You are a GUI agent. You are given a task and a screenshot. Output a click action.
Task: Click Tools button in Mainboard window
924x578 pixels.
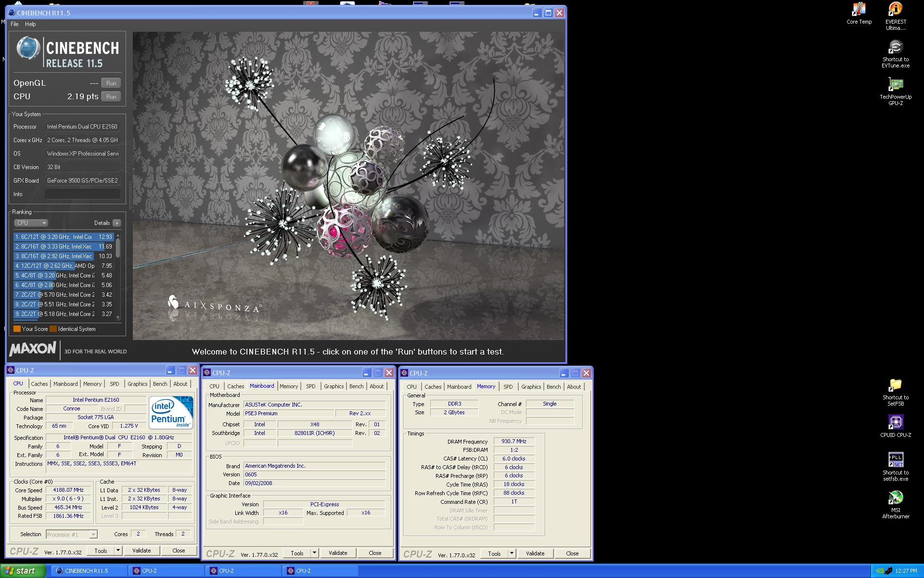pyautogui.click(x=297, y=553)
